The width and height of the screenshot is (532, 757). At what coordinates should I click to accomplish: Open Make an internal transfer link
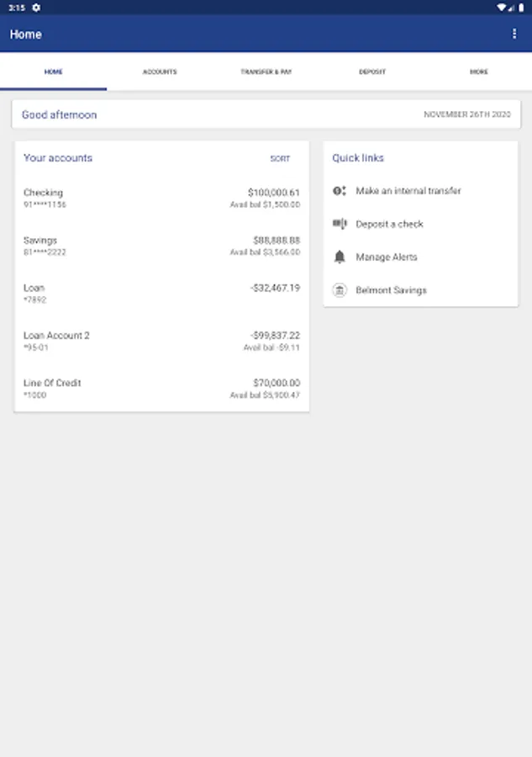tap(408, 191)
